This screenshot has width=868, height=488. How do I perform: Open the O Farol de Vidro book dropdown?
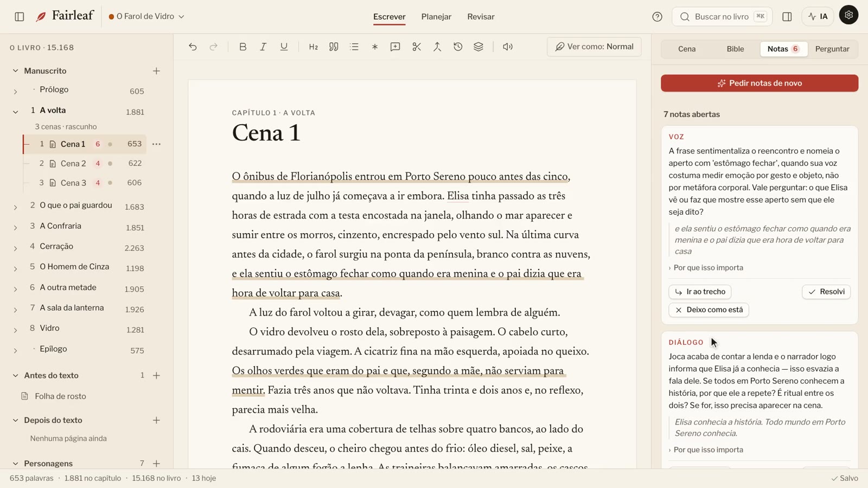coord(146,17)
